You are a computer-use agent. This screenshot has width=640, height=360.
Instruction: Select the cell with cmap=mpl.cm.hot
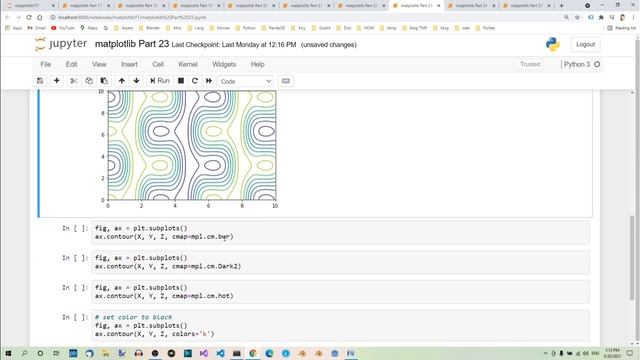340,291
